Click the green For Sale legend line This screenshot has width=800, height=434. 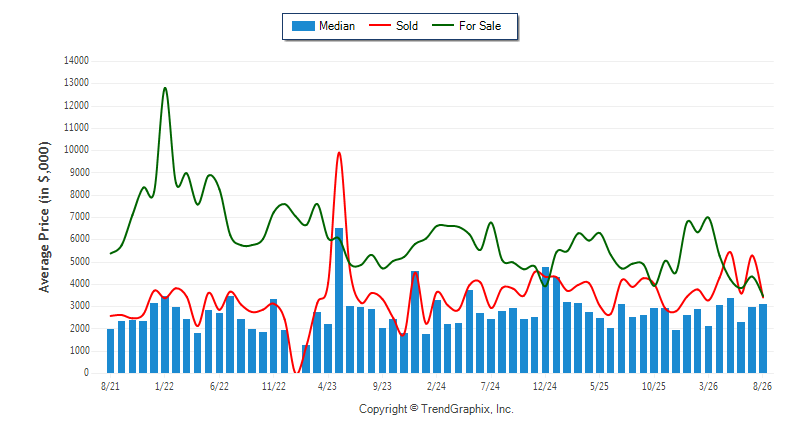point(442,25)
